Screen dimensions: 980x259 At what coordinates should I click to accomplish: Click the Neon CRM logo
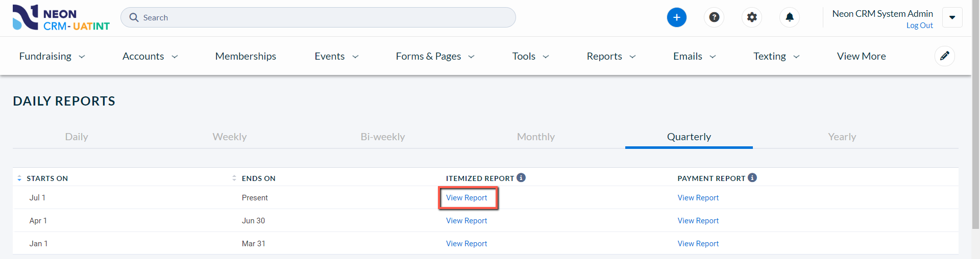[x=61, y=18]
